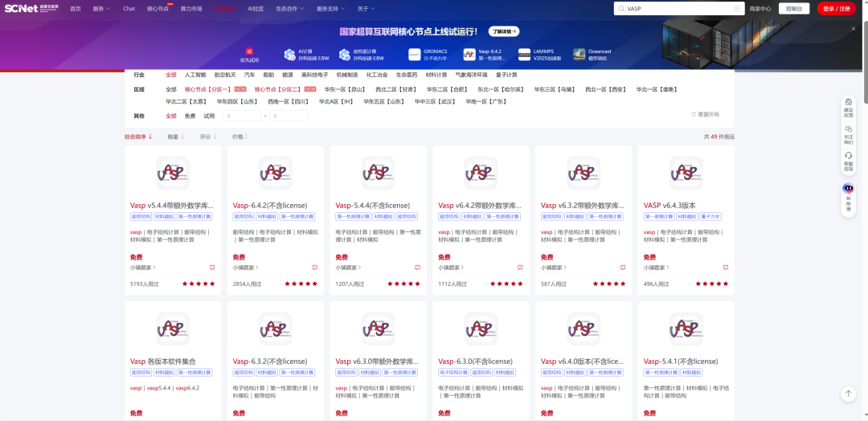Clear the VASP search text with the X icon

(x=737, y=8)
